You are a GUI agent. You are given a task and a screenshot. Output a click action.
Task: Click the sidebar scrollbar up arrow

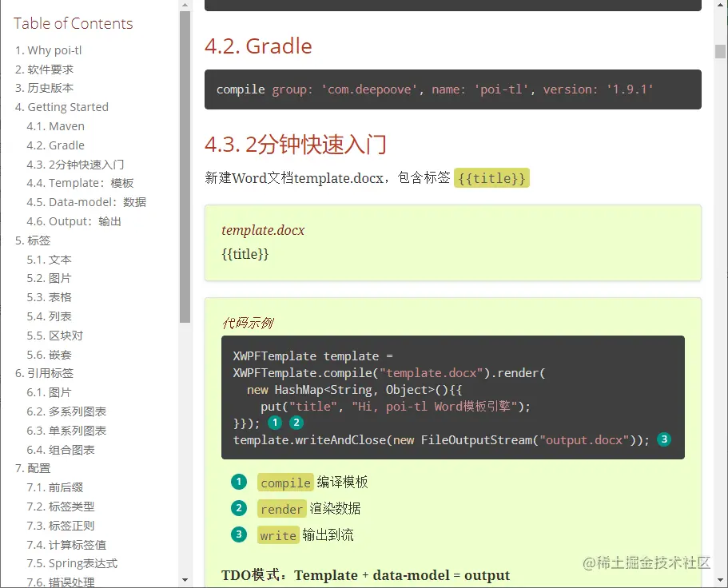click(185, 5)
